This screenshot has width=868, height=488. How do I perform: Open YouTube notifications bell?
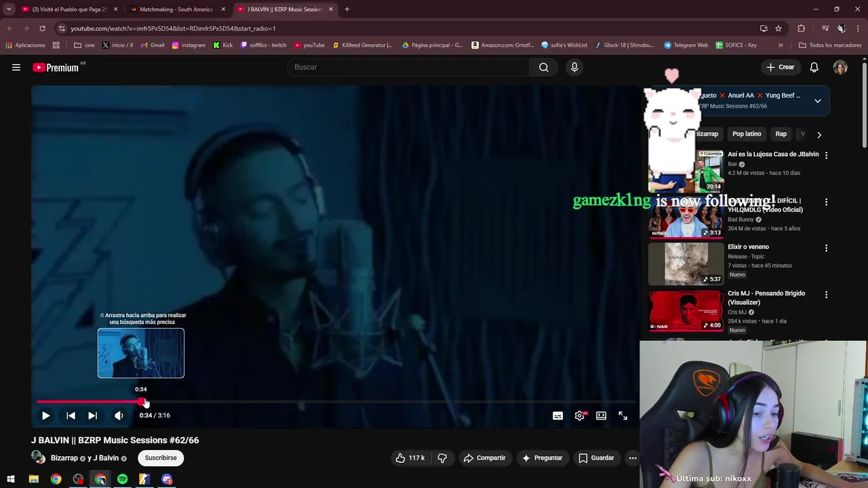(x=814, y=67)
